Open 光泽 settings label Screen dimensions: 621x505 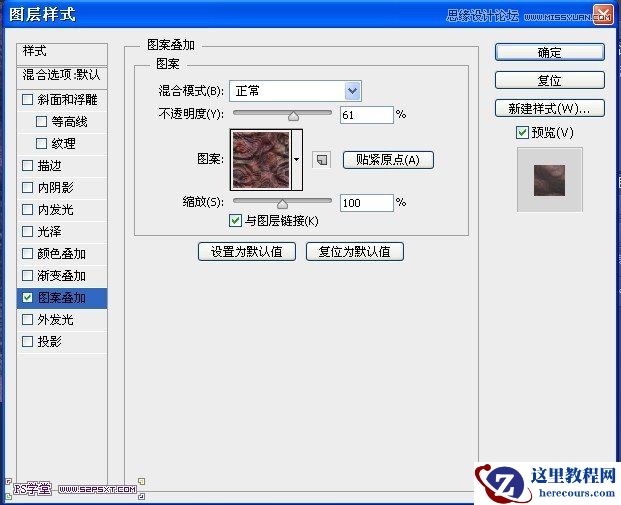click(x=50, y=231)
